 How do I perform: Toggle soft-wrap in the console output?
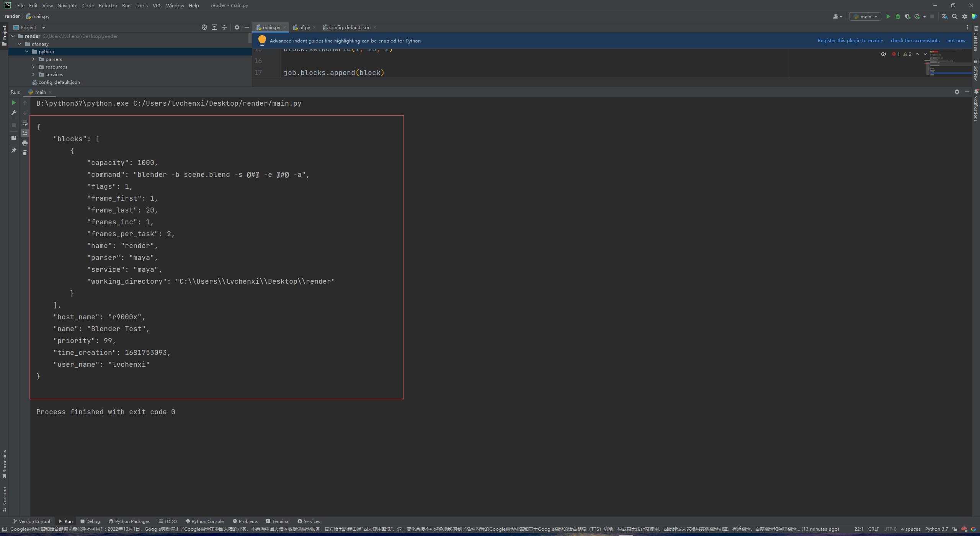coord(25,123)
